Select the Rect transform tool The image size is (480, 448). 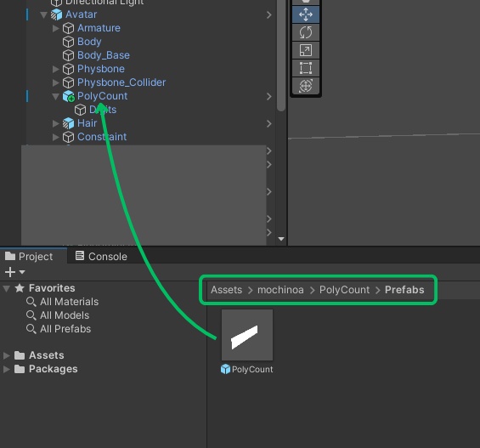point(306,68)
